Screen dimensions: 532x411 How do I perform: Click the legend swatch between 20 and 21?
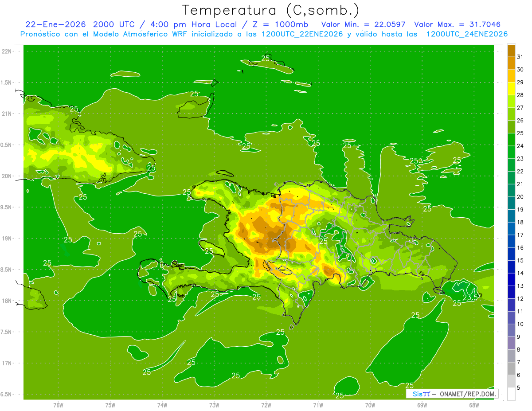point(511,190)
